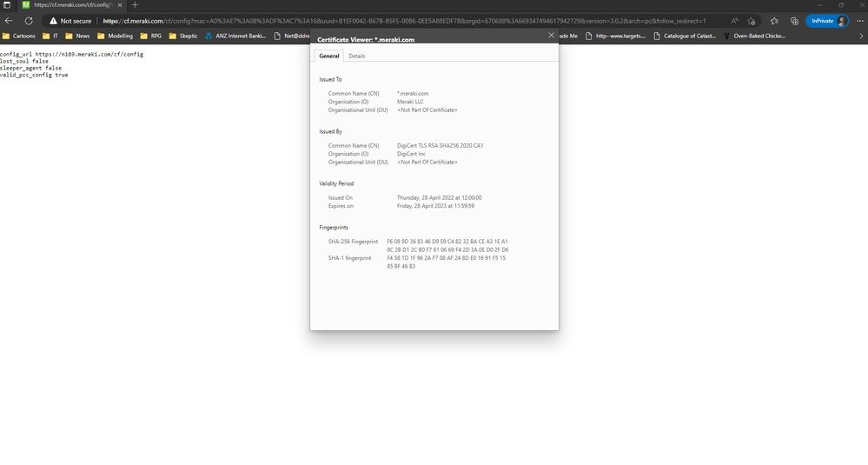Viewport: 868px width, 465px height.
Task: Close the Certificate Viewer dialog
Action: [x=551, y=36]
